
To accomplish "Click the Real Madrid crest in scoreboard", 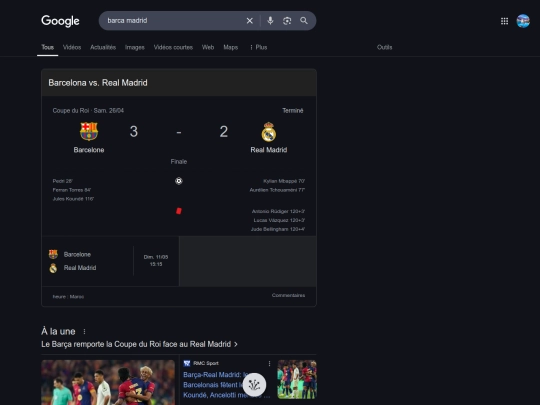I will 269,132.
